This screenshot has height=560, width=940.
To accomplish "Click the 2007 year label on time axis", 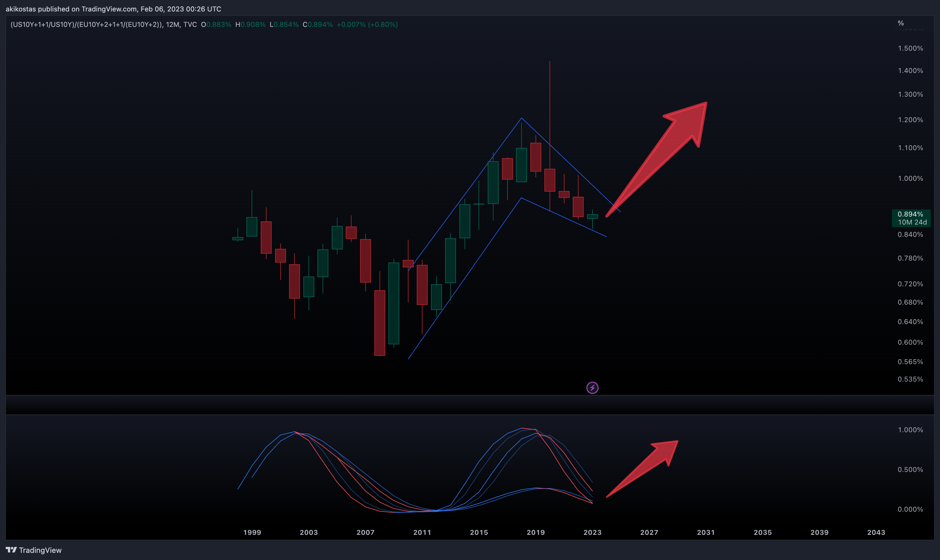I will coord(365,532).
